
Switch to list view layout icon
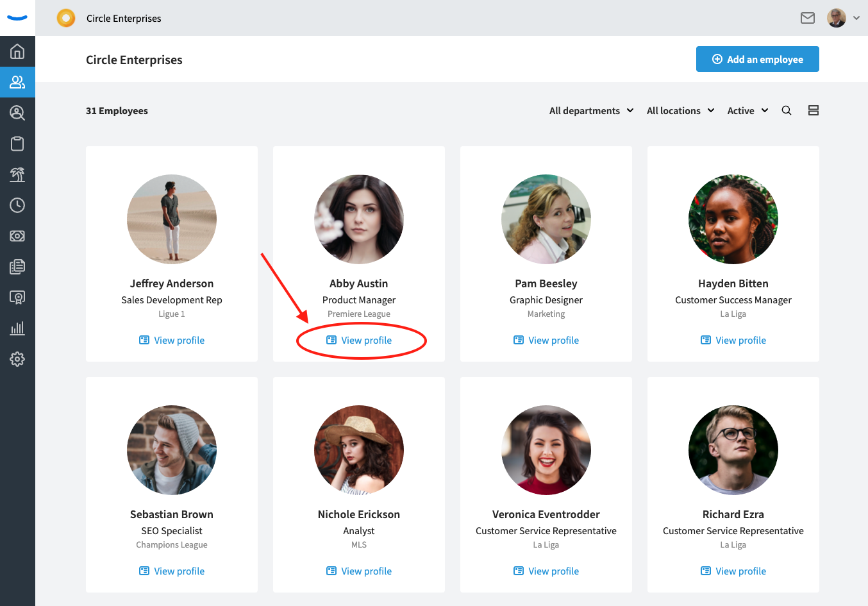(x=814, y=110)
